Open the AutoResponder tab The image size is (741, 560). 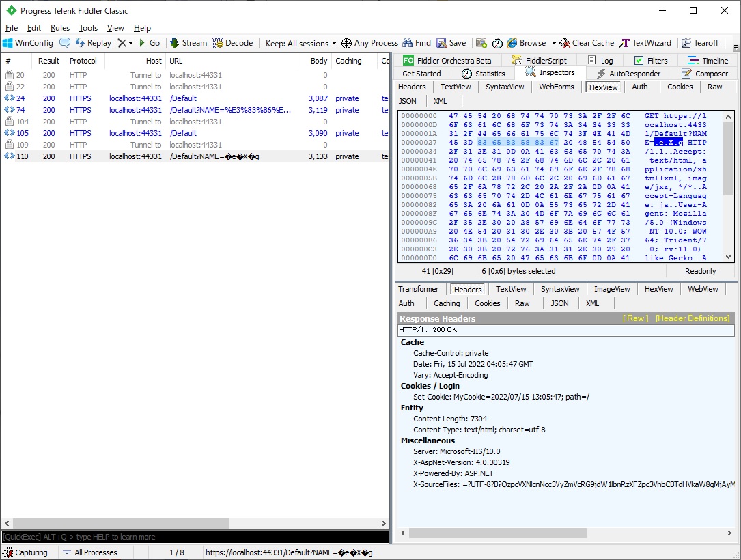pos(629,74)
